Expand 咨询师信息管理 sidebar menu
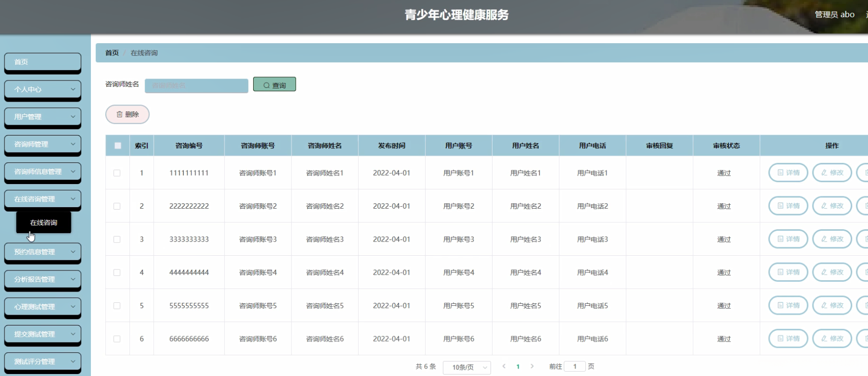Image resolution: width=868 pixels, height=376 pixels. (43, 172)
